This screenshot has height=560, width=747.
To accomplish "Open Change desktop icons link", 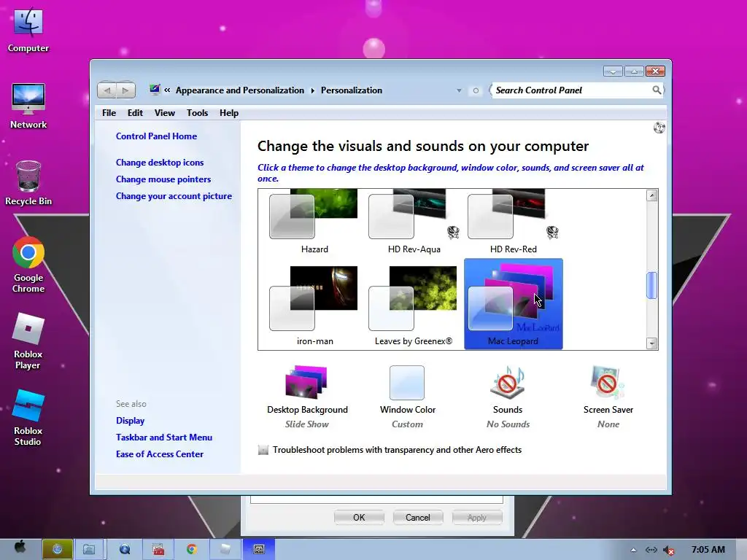I will [160, 163].
